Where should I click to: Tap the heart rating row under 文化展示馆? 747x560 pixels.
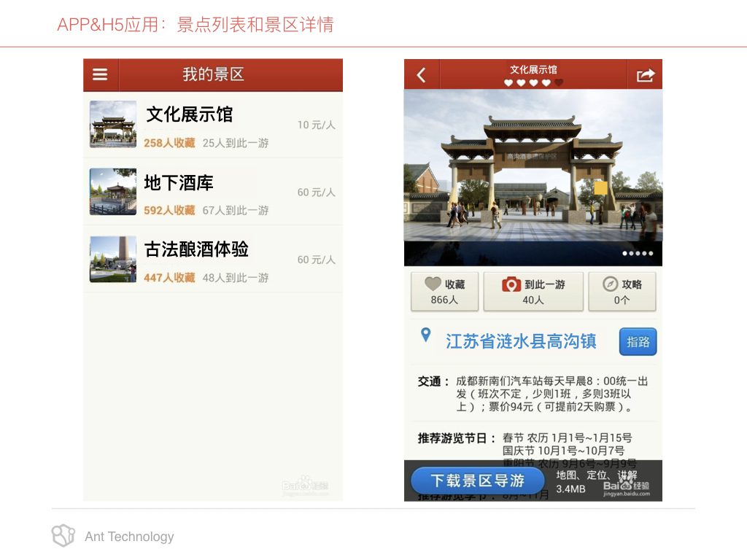pyautogui.click(x=533, y=83)
